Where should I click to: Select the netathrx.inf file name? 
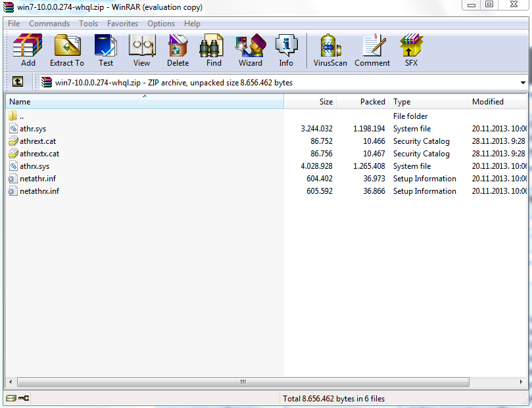tap(39, 191)
